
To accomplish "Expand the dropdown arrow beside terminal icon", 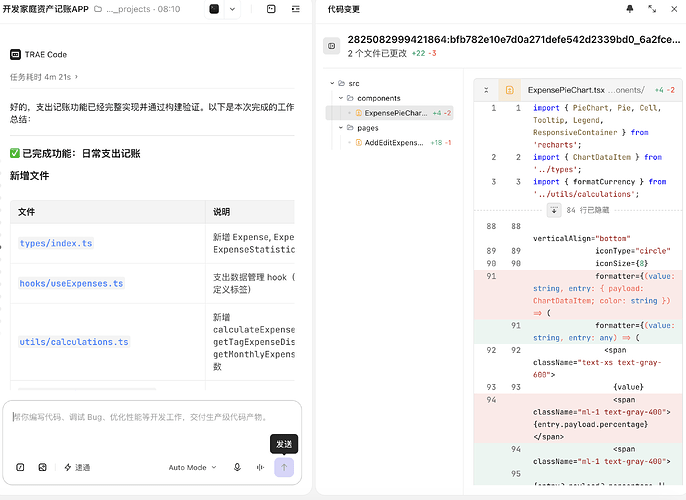I will tap(232, 9).
